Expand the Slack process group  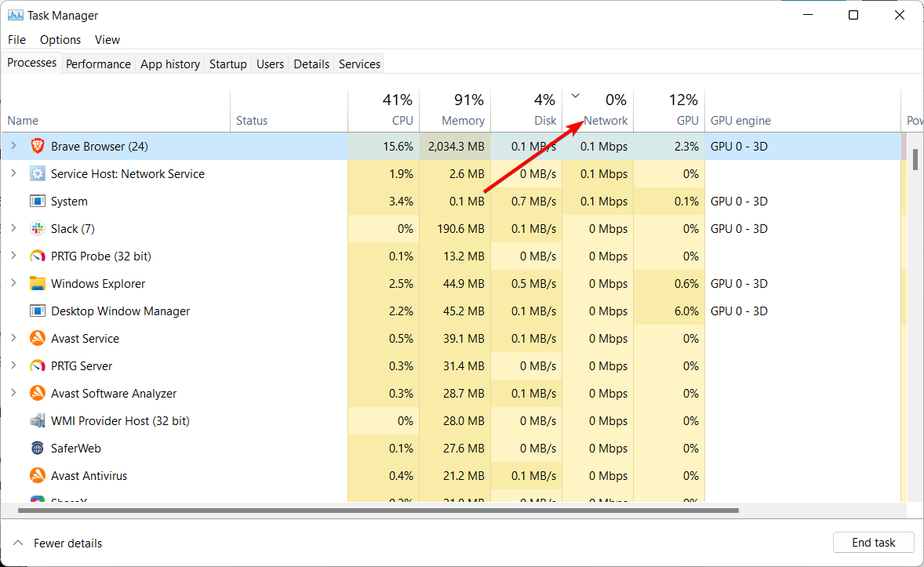coord(14,228)
